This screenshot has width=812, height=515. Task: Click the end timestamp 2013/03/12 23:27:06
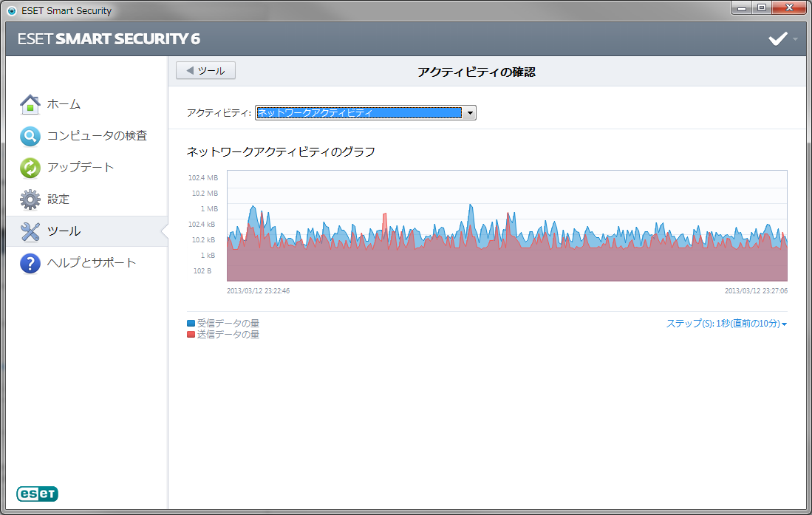[x=756, y=291]
